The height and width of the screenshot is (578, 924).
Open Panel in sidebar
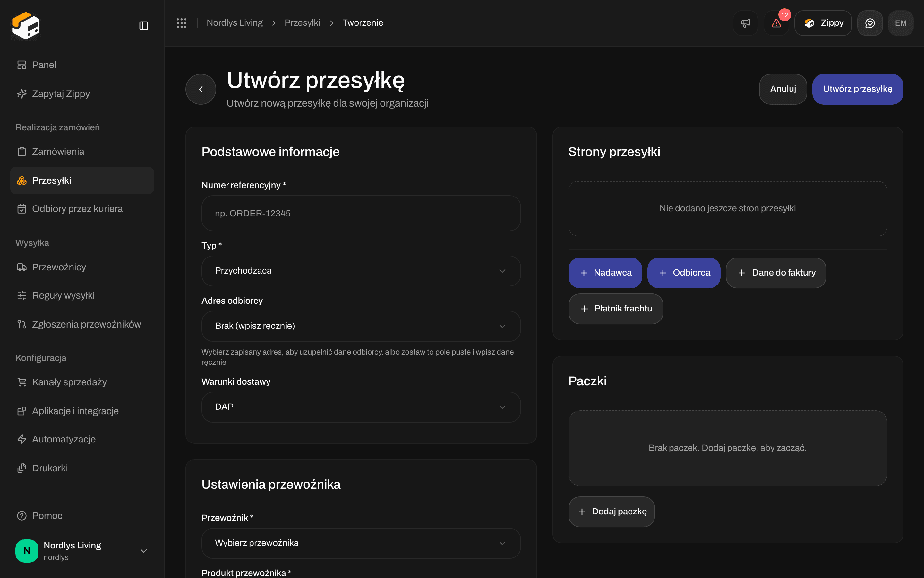[82, 65]
